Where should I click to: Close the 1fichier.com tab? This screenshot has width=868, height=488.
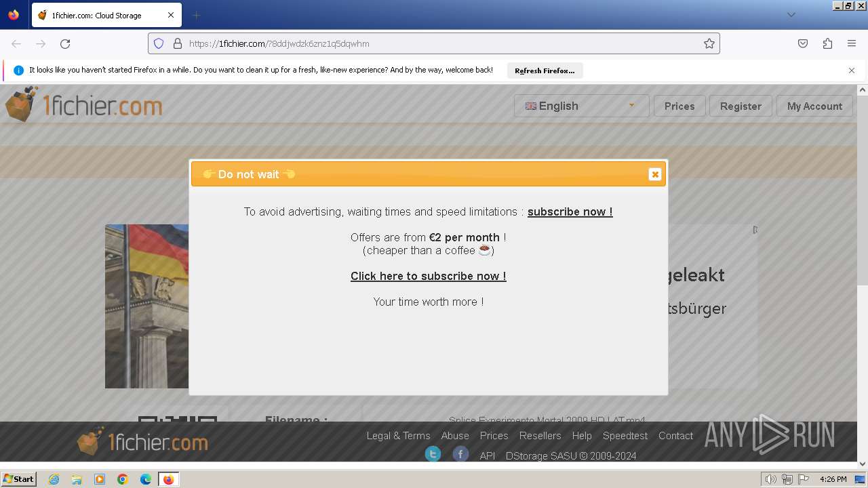(x=171, y=15)
